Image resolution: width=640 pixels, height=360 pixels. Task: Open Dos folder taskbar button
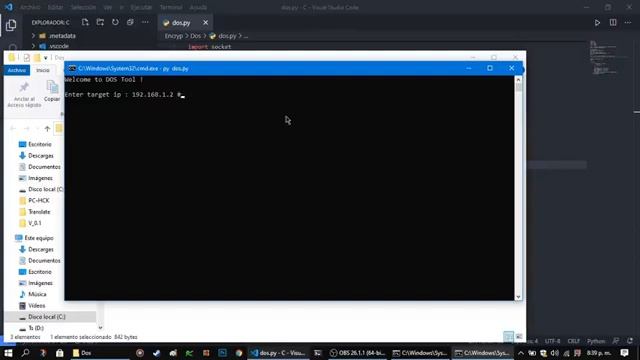point(100,353)
